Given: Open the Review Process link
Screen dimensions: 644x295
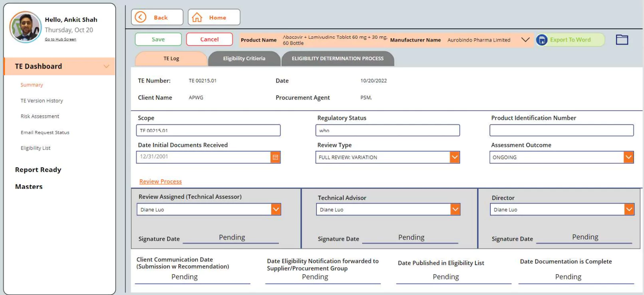Looking at the screenshot, I should click(160, 182).
